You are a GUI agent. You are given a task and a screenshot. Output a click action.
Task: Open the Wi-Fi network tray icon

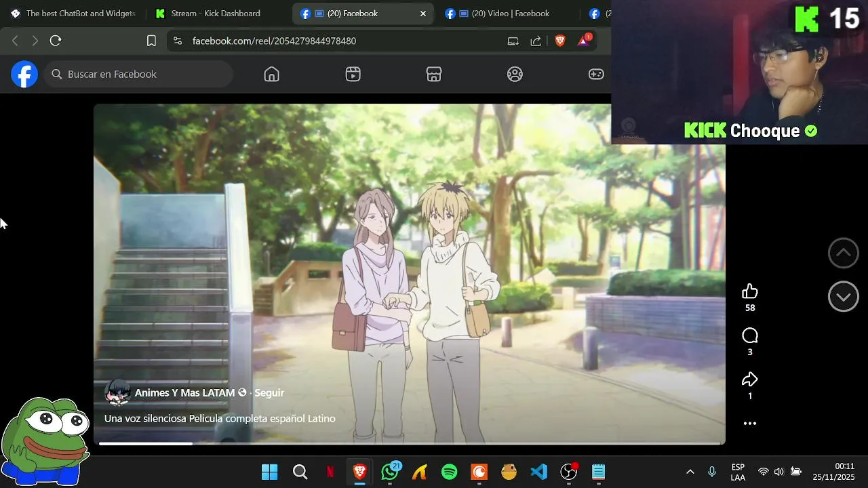[x=764, y=472]
